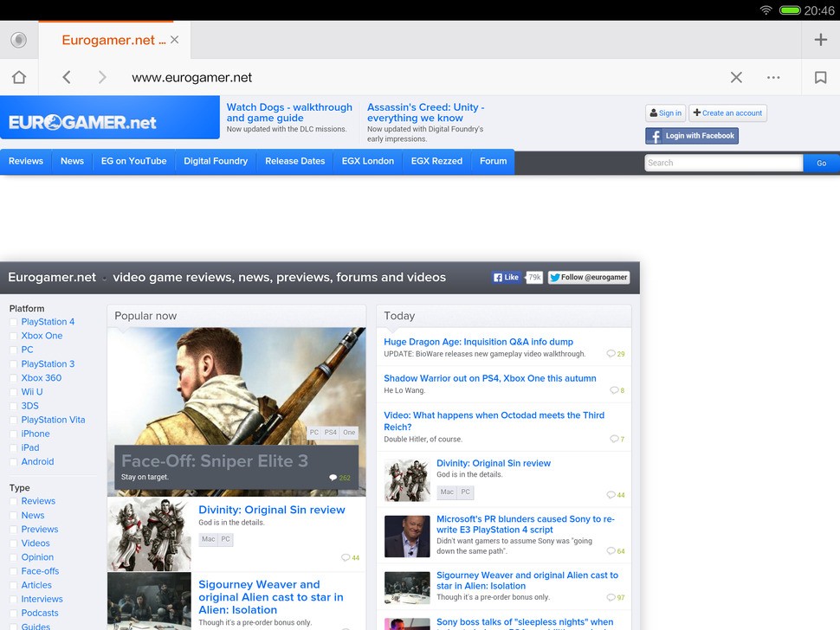Click the Sign in button
Screen dimensions: 840x630
[x=665, y=113]
